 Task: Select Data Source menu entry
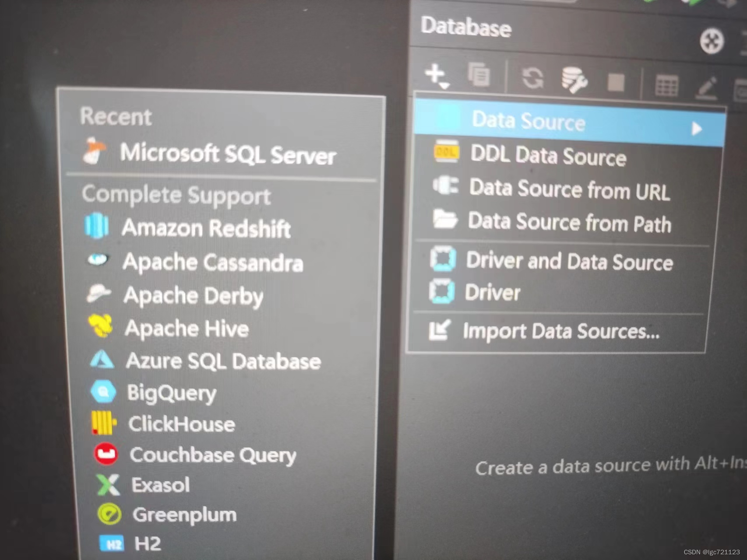click(x=569, y=123)
